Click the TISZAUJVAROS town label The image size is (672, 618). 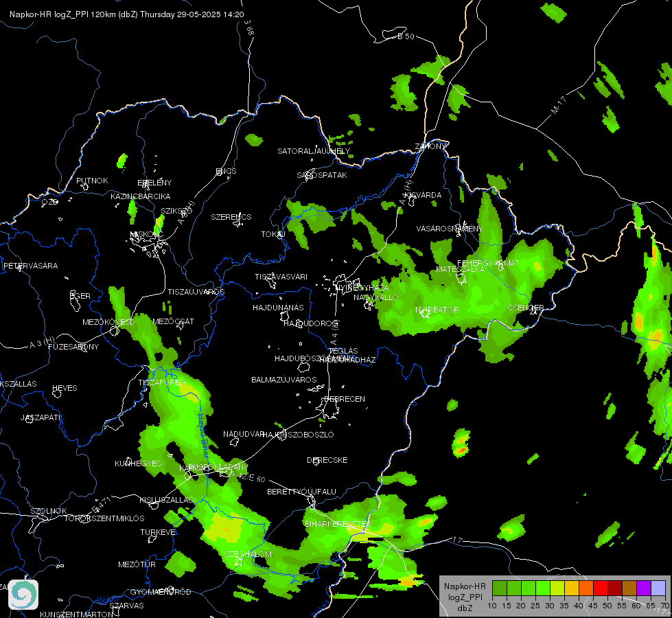[196, 292]
